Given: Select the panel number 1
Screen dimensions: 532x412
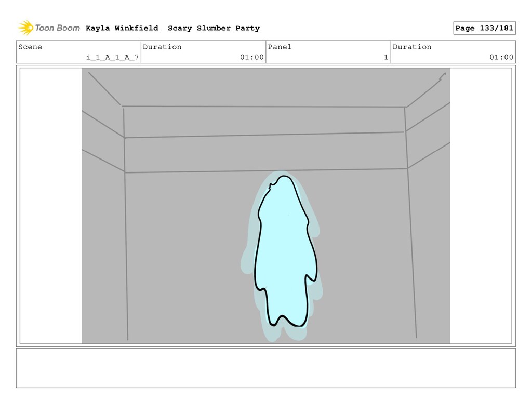Looking at the screenshot, I should click(x=386, y=57).
